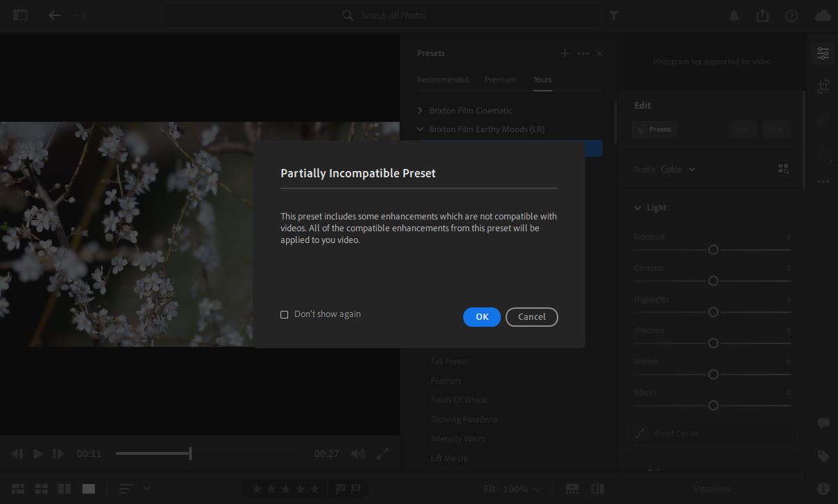Image resolution: width=838 pixels, height=504 pixels.
Task: Add new preset with plus icon
Action: click(564, 53)
